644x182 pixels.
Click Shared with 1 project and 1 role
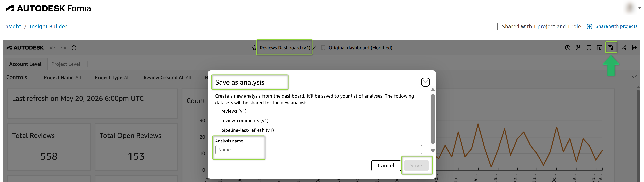point(541,27)
